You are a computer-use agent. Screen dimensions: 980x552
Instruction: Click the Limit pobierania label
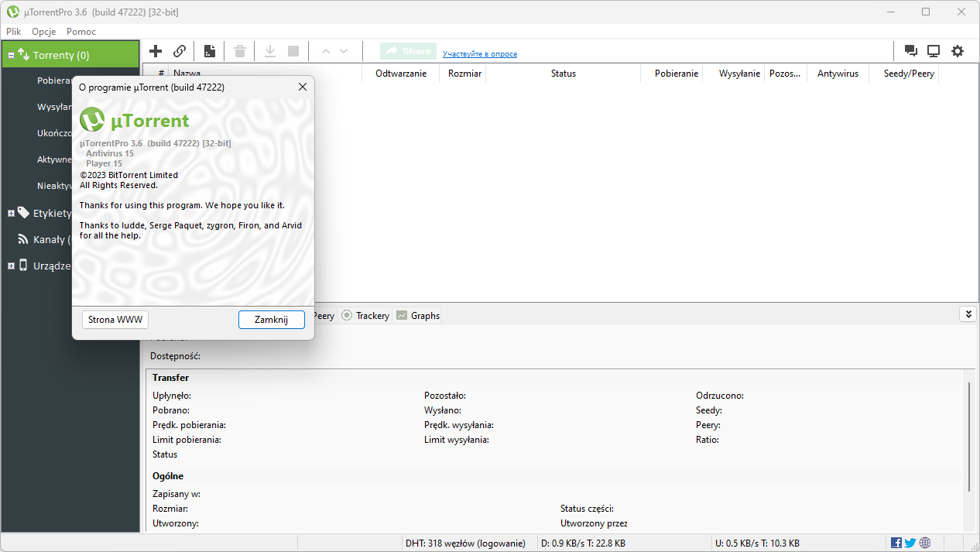[x=187, y=440]
